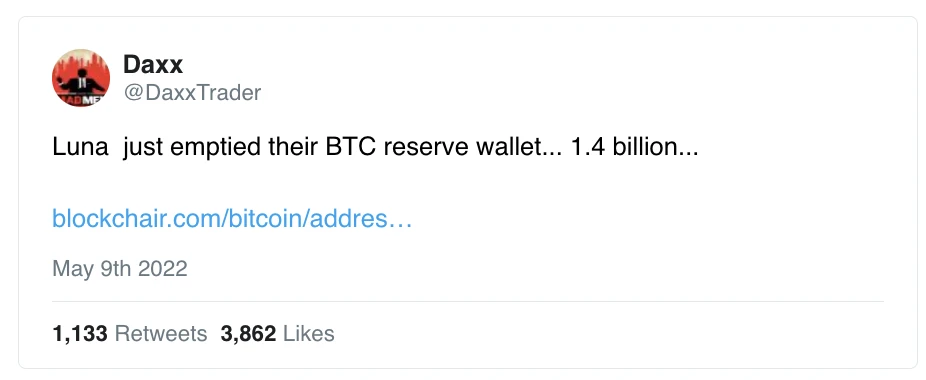Image resolution: width=926 pixels, height=380 pixels.
Task: Open the @DaxxTrader handle
Action: point(192,92)
